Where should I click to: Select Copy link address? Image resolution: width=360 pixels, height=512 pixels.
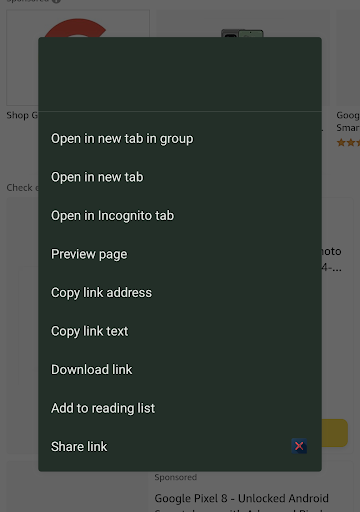click(180, 293)
